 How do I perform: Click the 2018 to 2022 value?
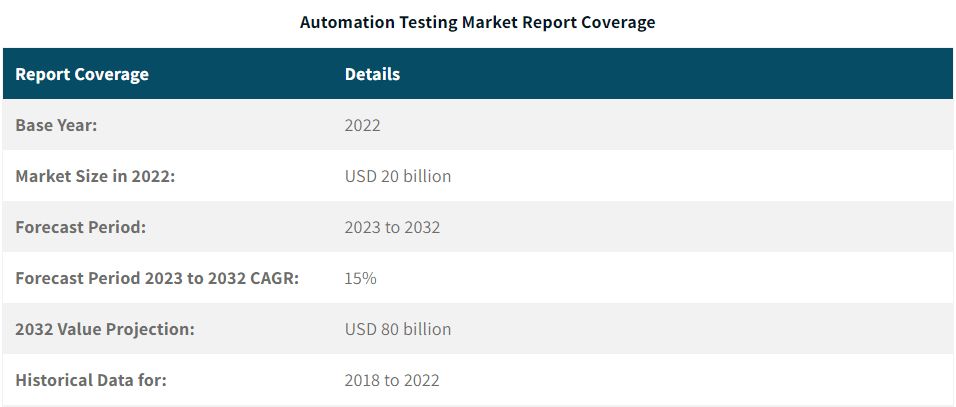(392, 380)
